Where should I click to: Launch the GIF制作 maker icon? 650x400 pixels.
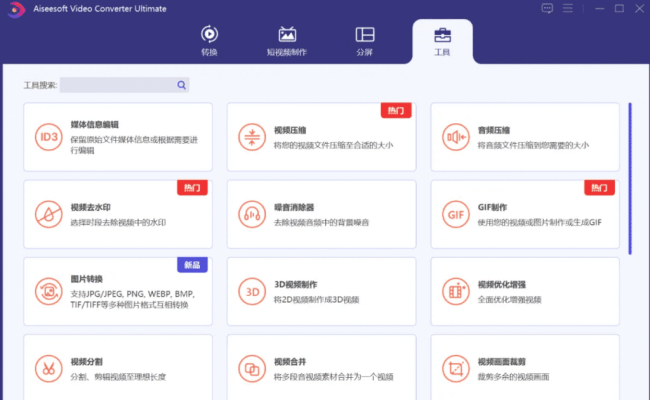[x=455, y=213]
